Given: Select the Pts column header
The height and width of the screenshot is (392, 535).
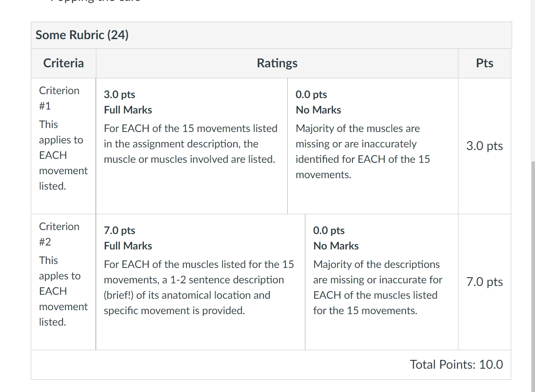Looking at the screenshot, I should point(484,63).
